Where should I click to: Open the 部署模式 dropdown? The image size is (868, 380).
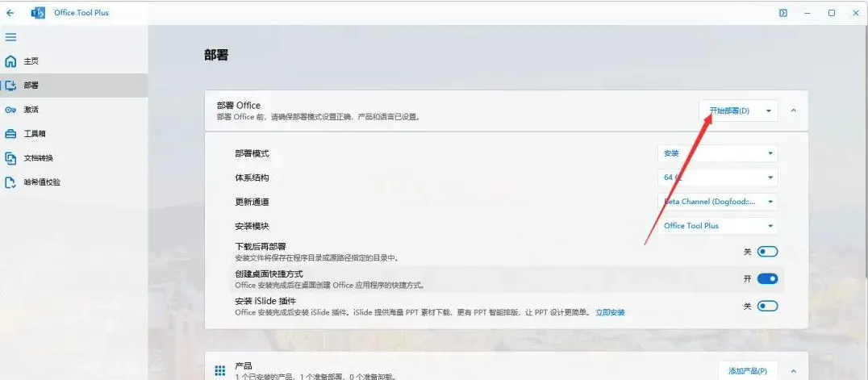[x=718, y=153]
